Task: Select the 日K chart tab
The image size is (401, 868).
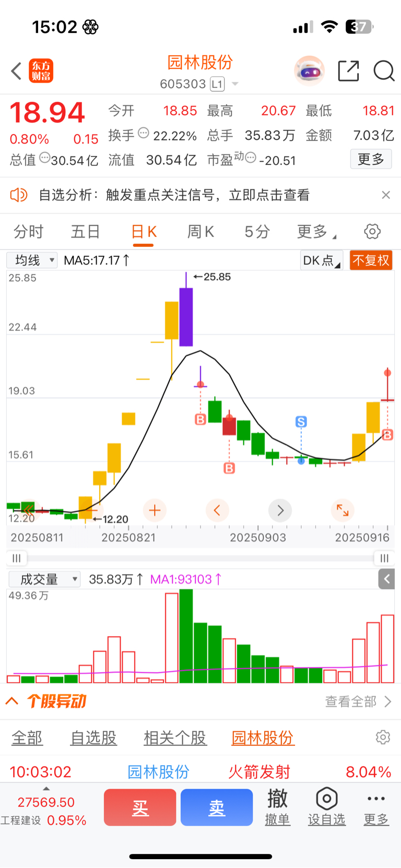Action: tap(144, 231)
